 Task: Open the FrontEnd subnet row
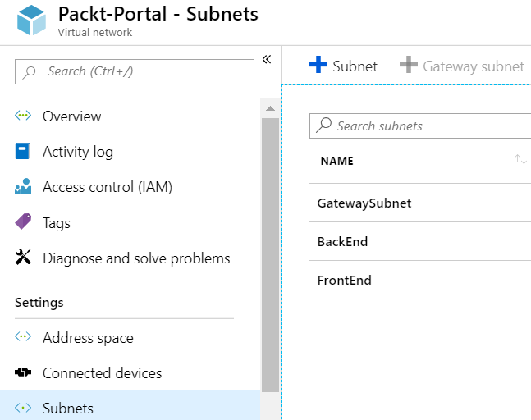tap(420, 281)
